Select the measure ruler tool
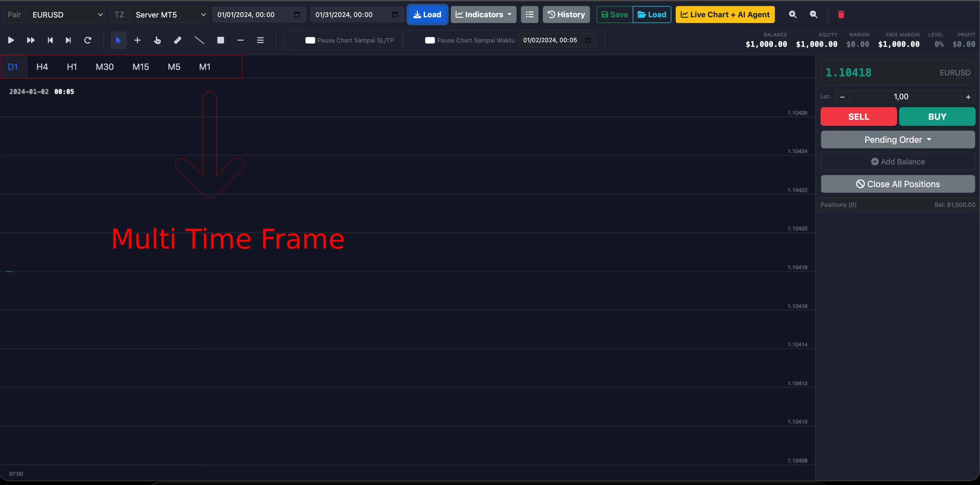 pyautogui.click(x=177, y=40)
